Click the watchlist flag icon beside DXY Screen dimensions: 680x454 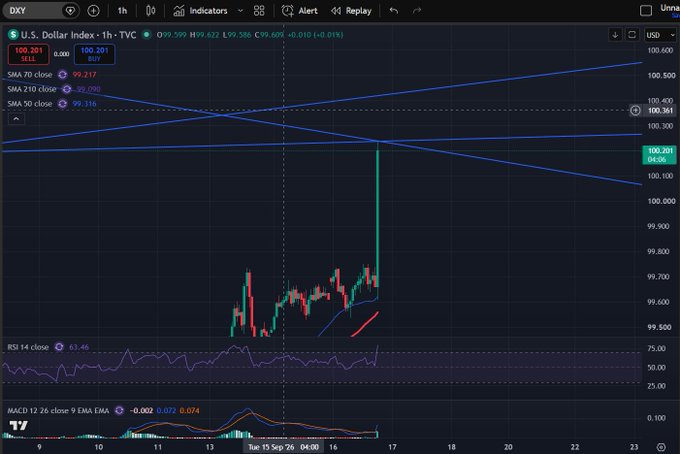pos(70,10)
